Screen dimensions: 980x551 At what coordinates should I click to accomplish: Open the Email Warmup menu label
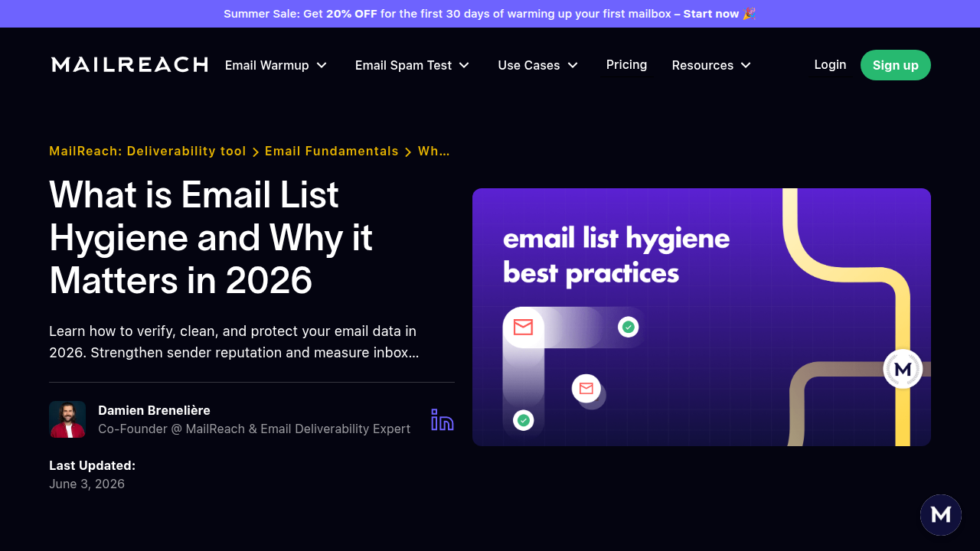click(x=267, y=65)
